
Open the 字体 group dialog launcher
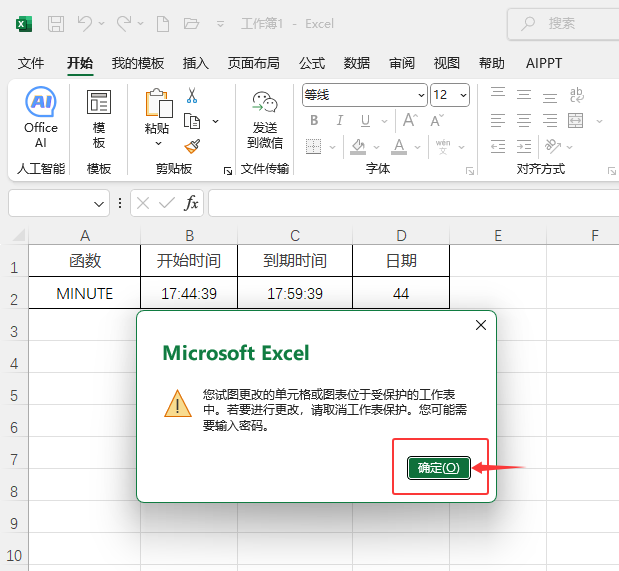tap(470, 171)
